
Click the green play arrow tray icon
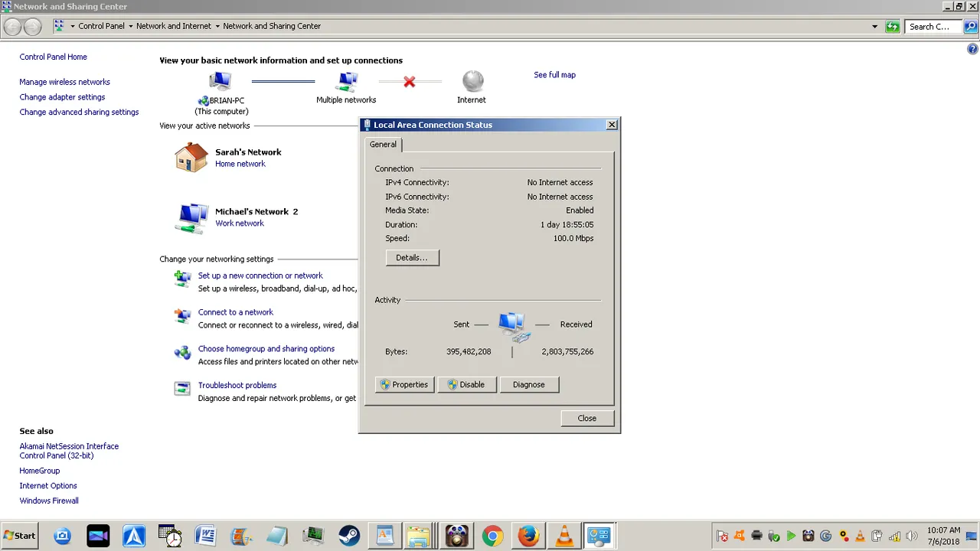pos(791,536)
